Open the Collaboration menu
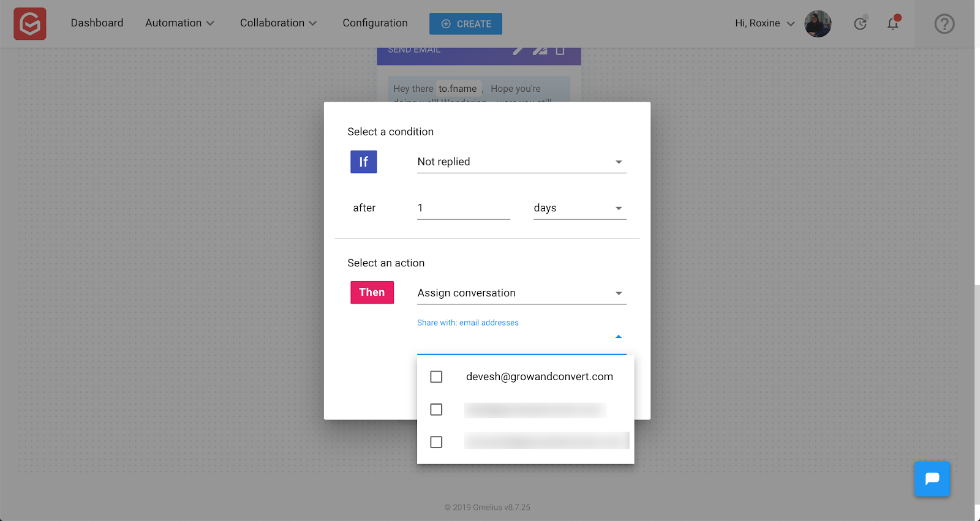 tap(278, 23)
